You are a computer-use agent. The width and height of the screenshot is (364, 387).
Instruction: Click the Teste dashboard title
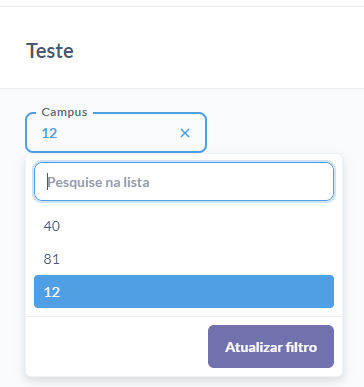point(50,51)
